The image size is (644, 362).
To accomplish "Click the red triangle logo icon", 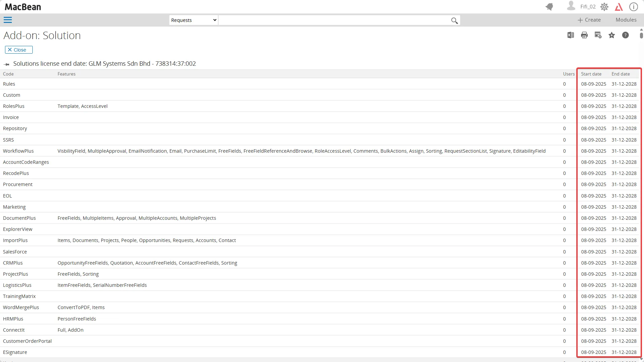I will click(x=619, y=7).
